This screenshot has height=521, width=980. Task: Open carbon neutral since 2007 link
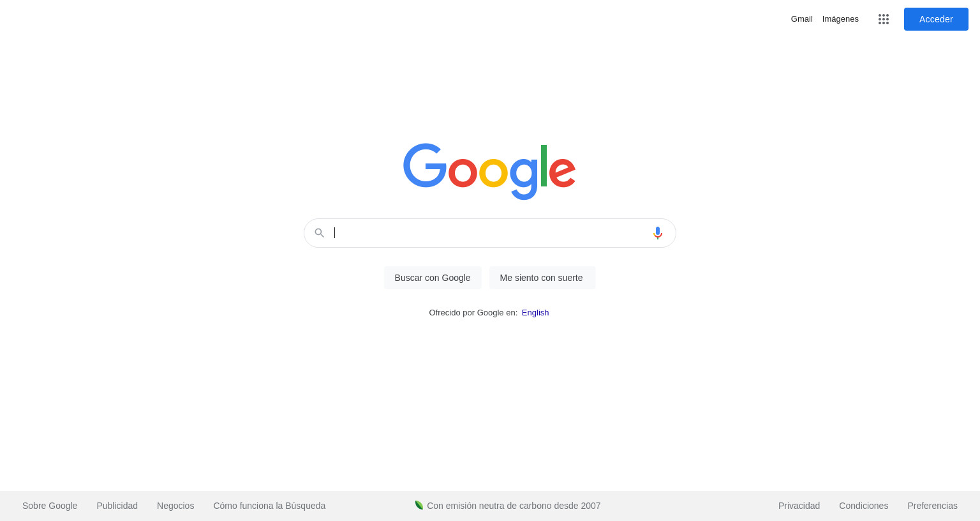pos(514,506)
